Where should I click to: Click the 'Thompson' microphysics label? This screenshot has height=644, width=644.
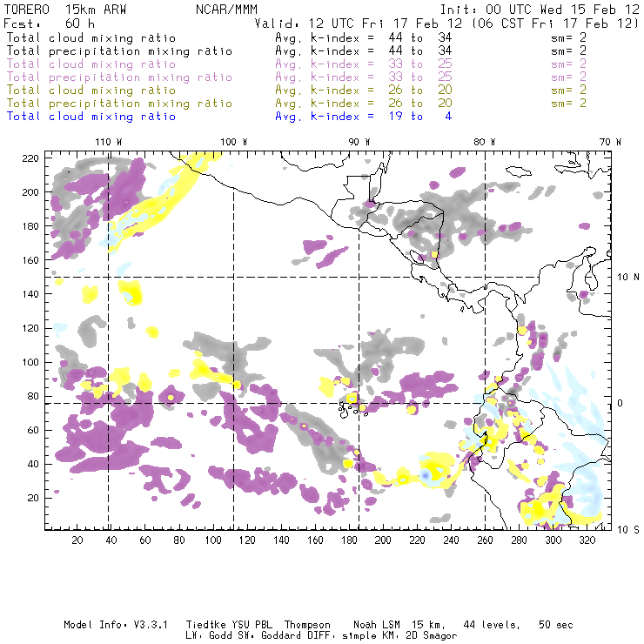pyautogui.click(x=307, y=625)
